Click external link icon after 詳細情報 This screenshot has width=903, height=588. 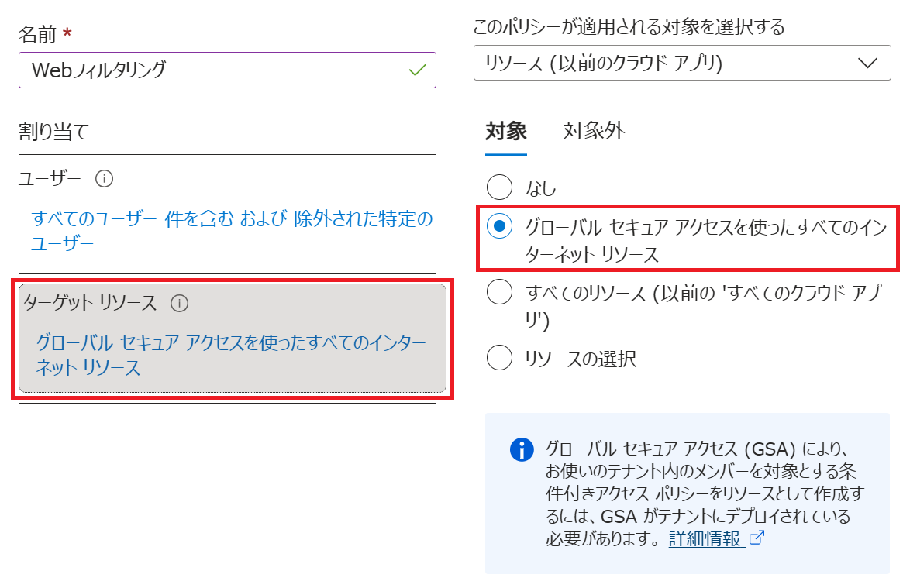point(757,538)
